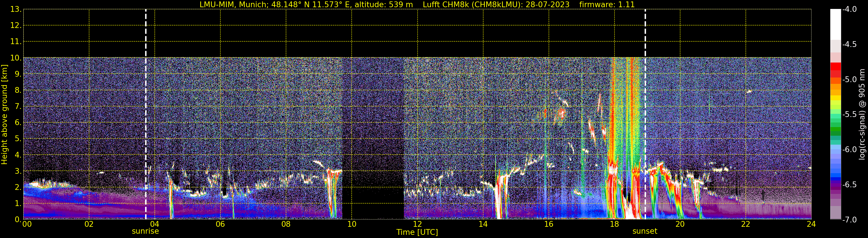Click the "Time [UTC]" axis label

(x=417, y=232)
